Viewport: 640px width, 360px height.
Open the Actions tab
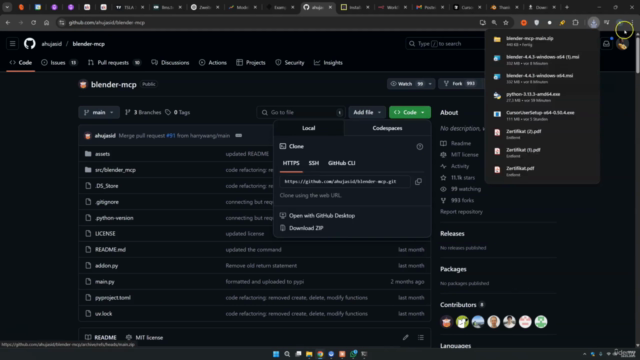point(213,62)
